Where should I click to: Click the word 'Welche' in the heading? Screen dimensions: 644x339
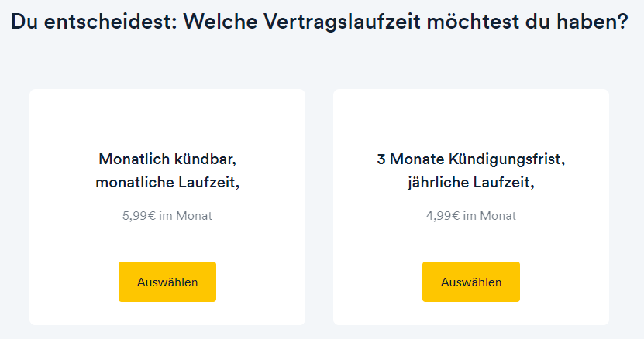(x=220, y=22)
